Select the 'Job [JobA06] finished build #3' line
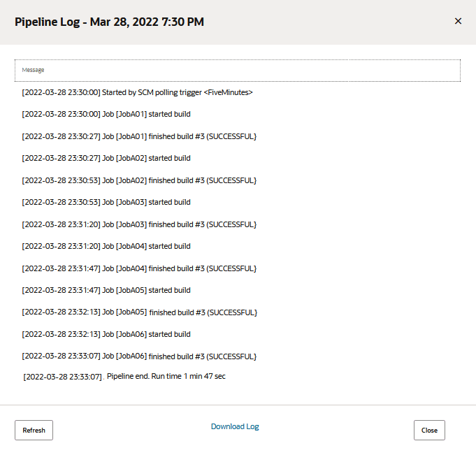 [139, 356]
